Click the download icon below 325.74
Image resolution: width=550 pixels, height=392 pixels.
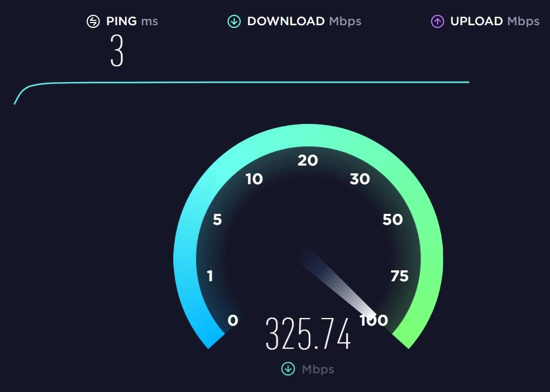[288, 369]
